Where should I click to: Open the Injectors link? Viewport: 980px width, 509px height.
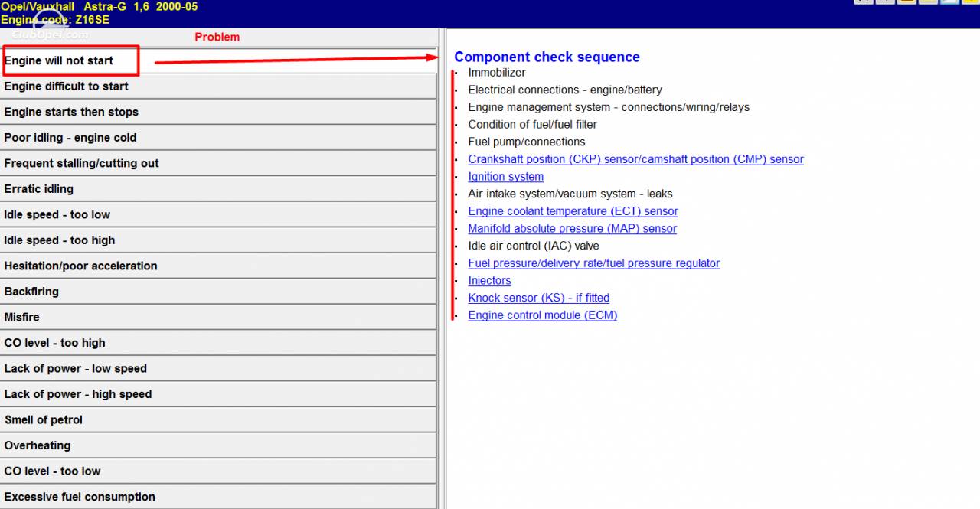(x=489, y=281)
